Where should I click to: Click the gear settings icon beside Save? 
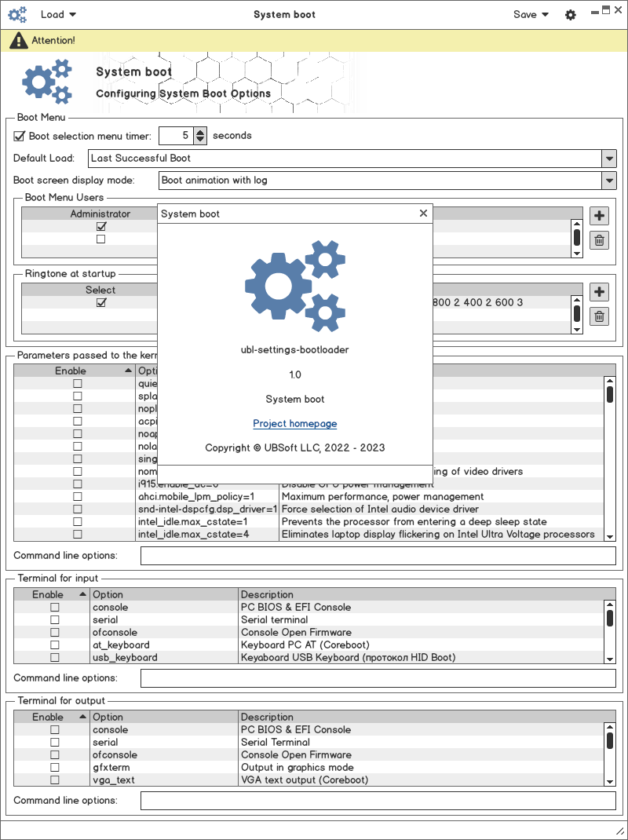(x=571, y=15)
